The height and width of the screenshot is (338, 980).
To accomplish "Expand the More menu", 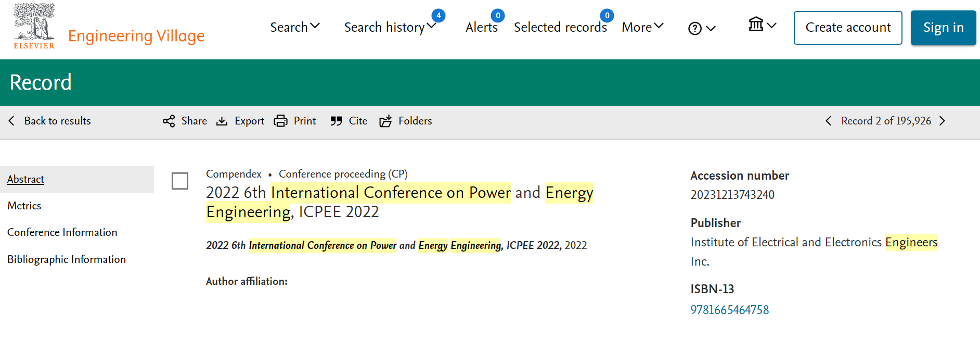I will (x=642, y=27).
